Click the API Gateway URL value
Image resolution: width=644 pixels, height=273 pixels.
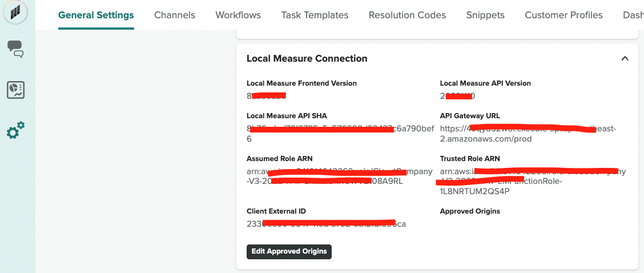[x=528, y=134]
